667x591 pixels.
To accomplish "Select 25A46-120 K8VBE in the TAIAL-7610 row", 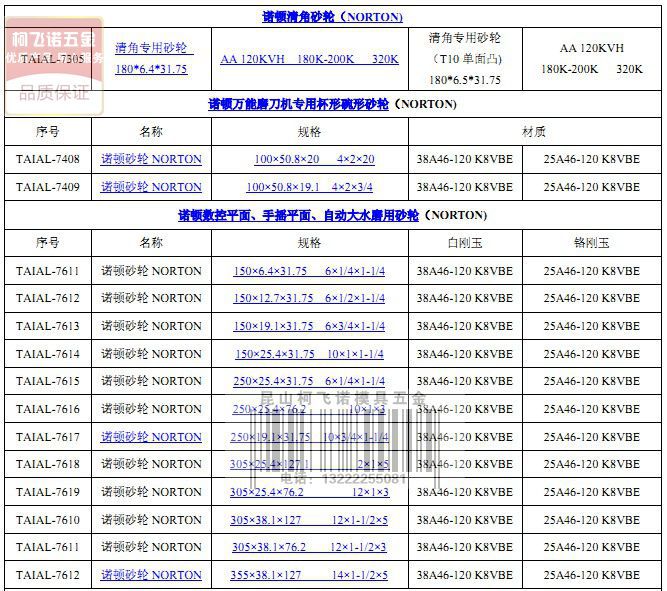I will coord(592,520).
